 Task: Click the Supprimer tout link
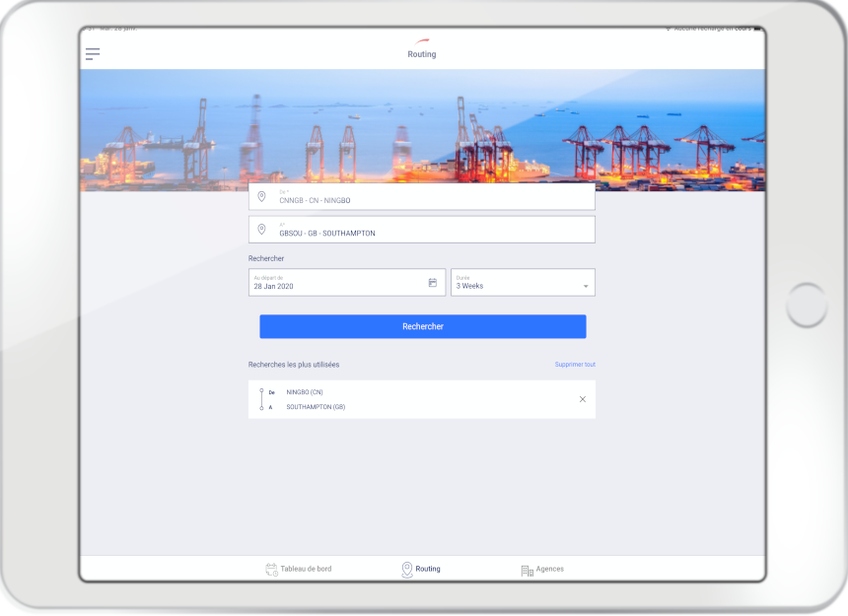pos(575,365)
